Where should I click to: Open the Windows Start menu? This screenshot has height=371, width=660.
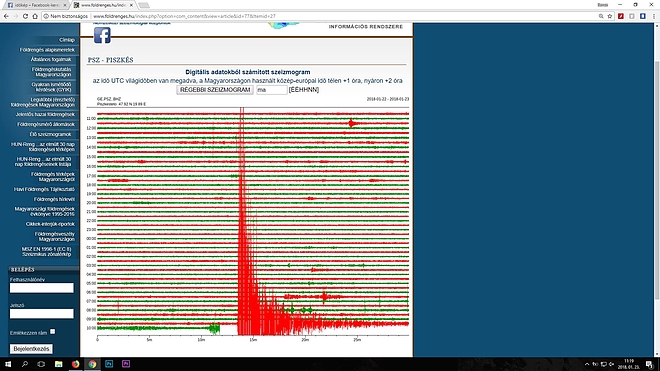(8, 364)
